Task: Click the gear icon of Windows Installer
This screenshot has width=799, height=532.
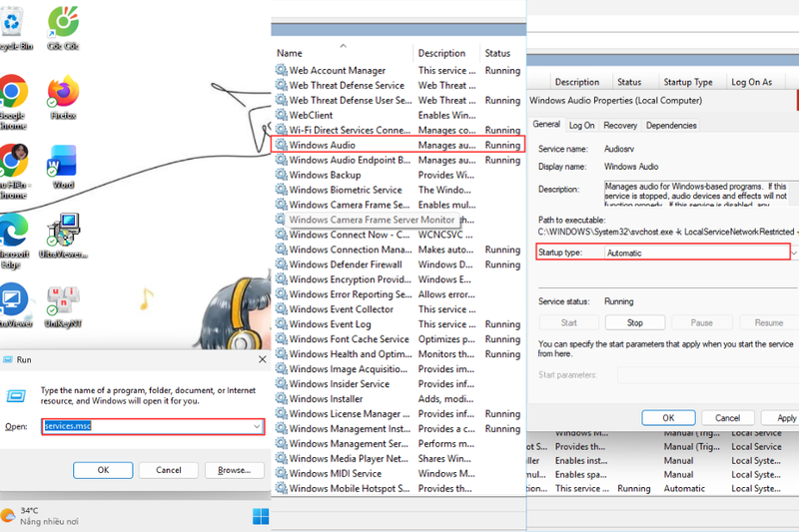Action: pos(281,398)
